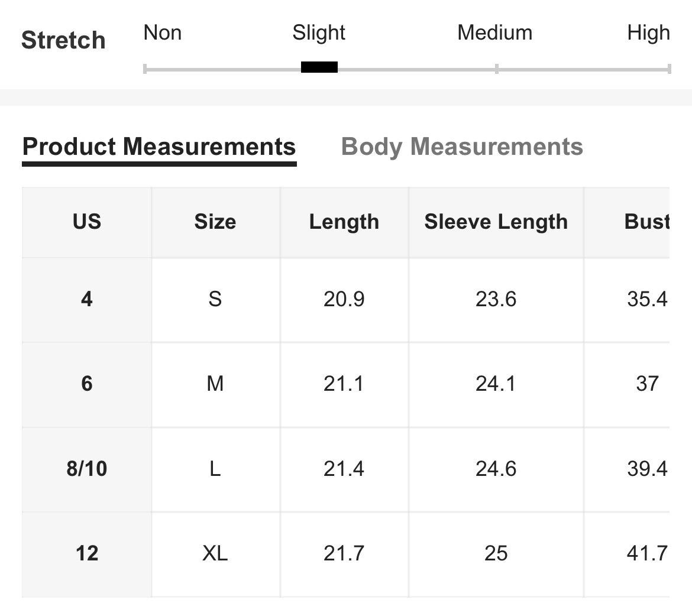Click the Medium tick on stretch scale
Viewport: 692px width, 616px height.
point(496,69)
